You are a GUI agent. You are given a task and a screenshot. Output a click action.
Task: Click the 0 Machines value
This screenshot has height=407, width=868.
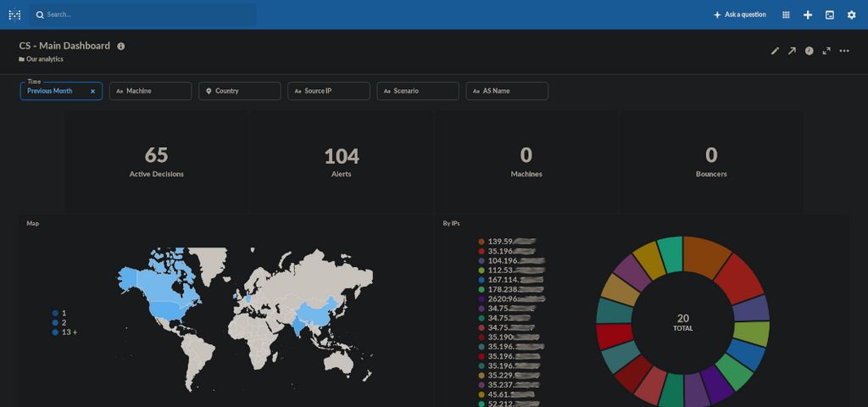pyautogui.click(x=526, y=156)
